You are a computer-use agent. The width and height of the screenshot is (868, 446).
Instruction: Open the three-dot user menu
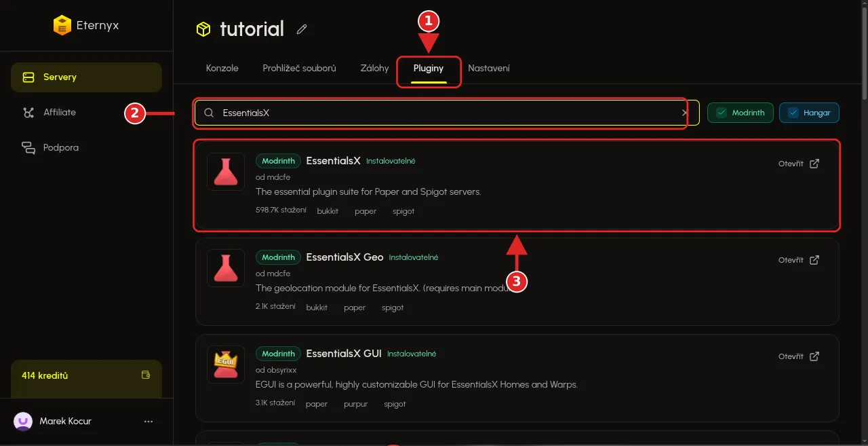click(149, 422)
